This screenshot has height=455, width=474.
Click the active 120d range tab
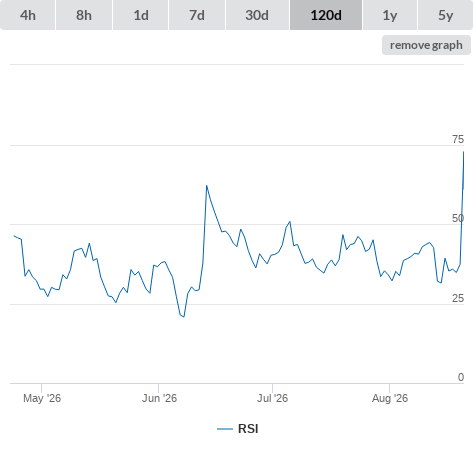point(326,15)
